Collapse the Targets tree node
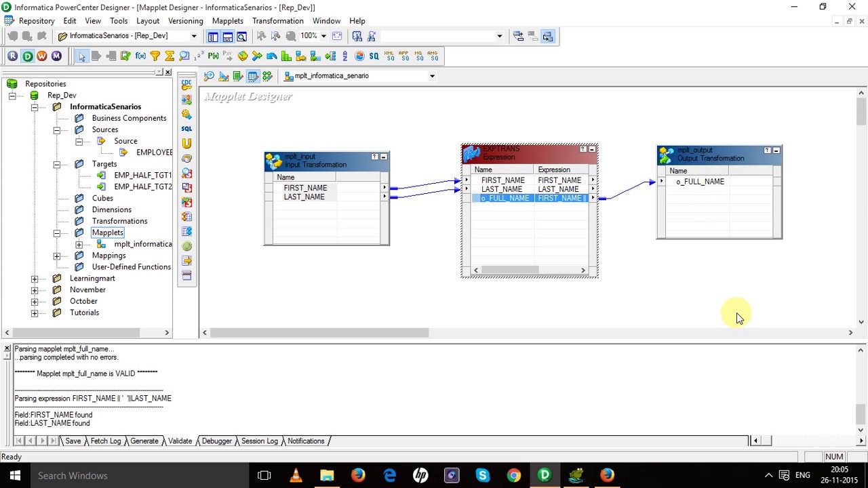This screenshot has width=868, height=488. coord(57,165)
